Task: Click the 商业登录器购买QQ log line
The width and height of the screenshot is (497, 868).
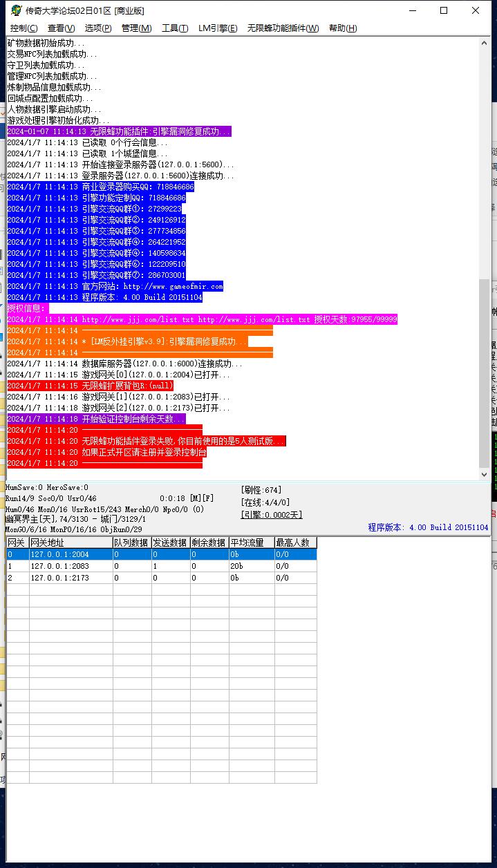Action: tap(101, 187)
